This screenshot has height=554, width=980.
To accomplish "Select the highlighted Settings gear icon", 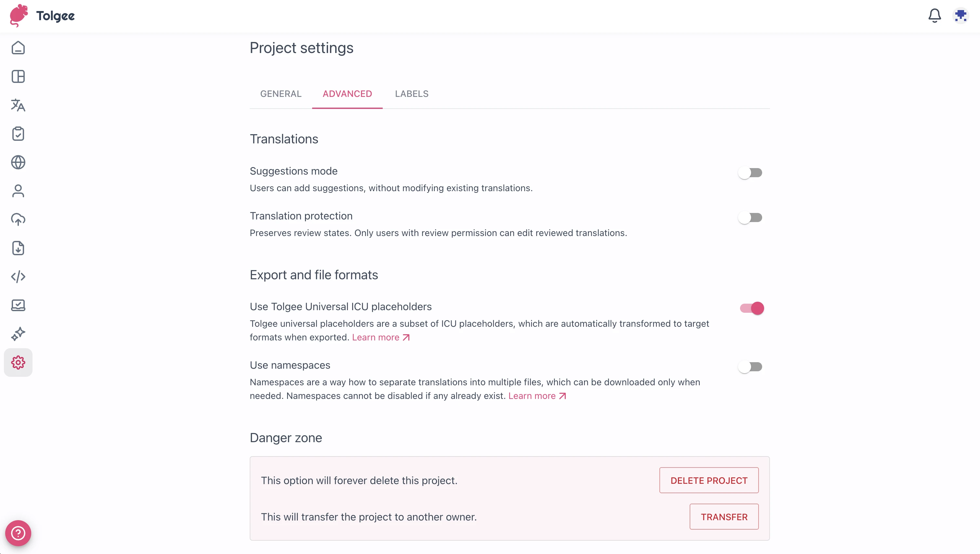I will pyautogui.click(x=18, y=362).
